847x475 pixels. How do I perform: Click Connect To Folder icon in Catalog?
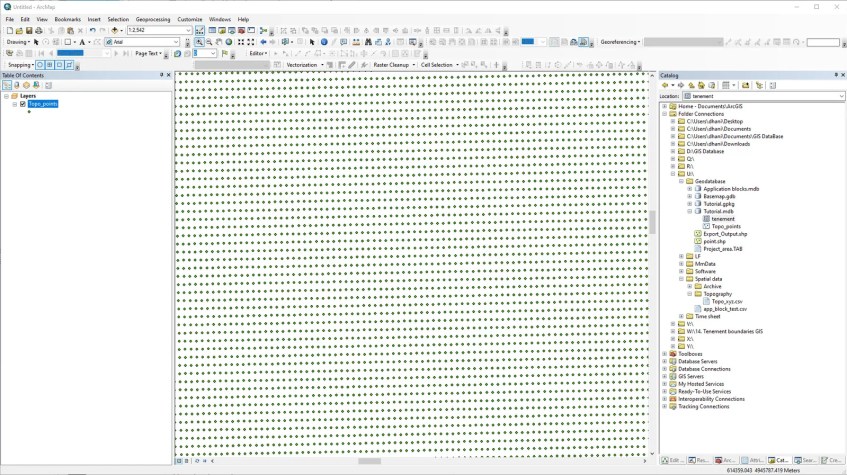pyautogui.click(x=745, y=85)
